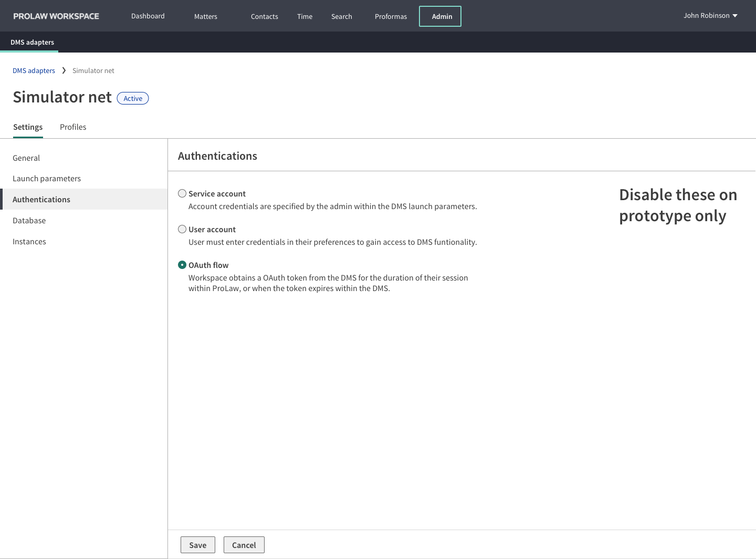Screen dimensions: 756x559
Task: Click the breadcrumb chevron after DMS adapters
Action: (64, 70)
